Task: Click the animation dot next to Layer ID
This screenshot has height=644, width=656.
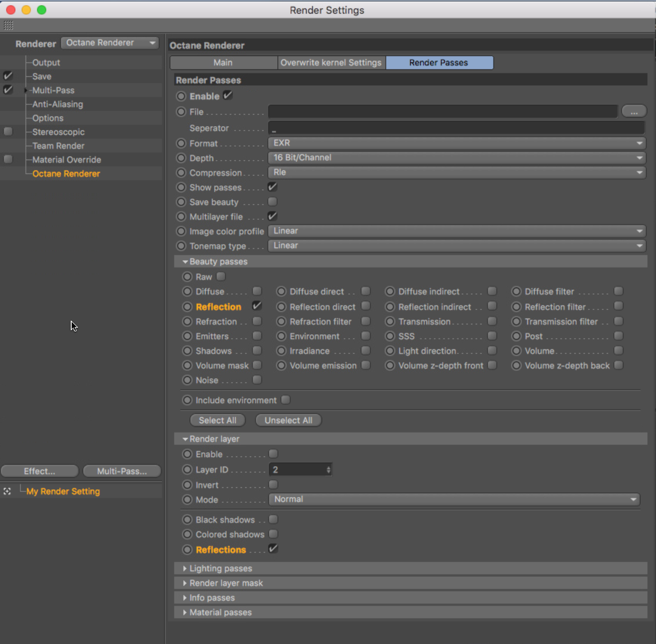Action: point(187,469)
